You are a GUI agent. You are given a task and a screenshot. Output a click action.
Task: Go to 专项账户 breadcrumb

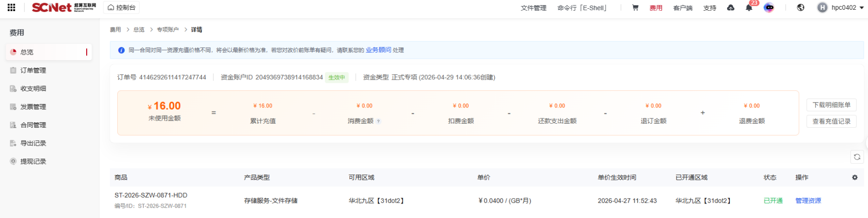167,30
